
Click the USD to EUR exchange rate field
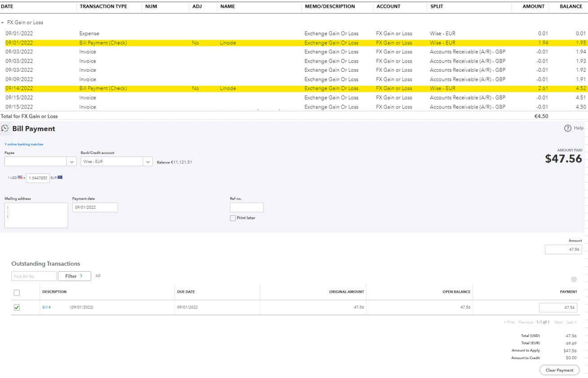38,178
